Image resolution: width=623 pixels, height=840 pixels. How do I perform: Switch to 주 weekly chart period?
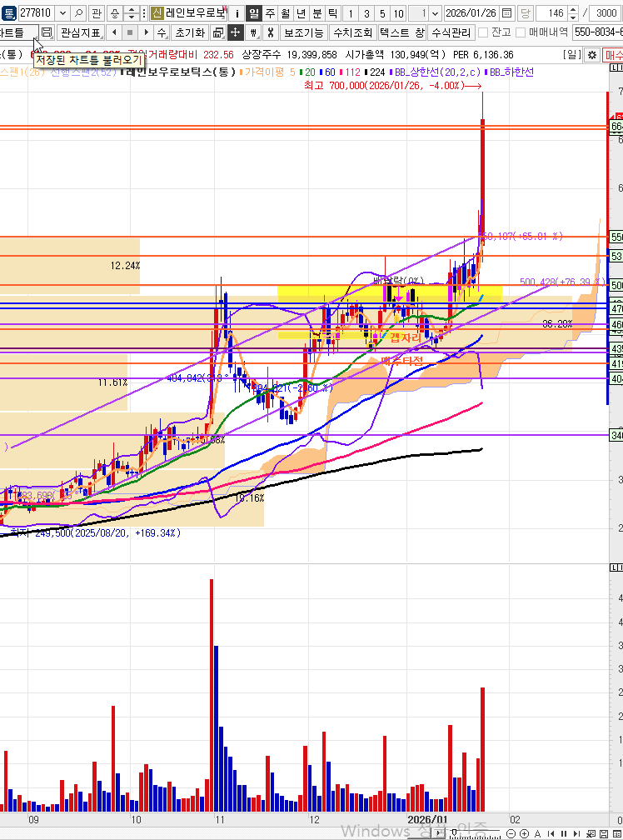(x=270, y=13)
